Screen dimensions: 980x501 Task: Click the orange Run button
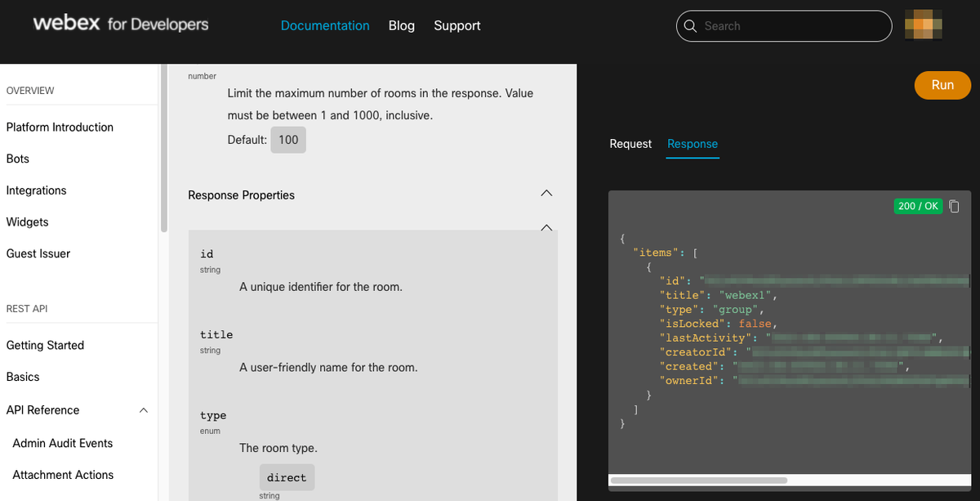942,85
